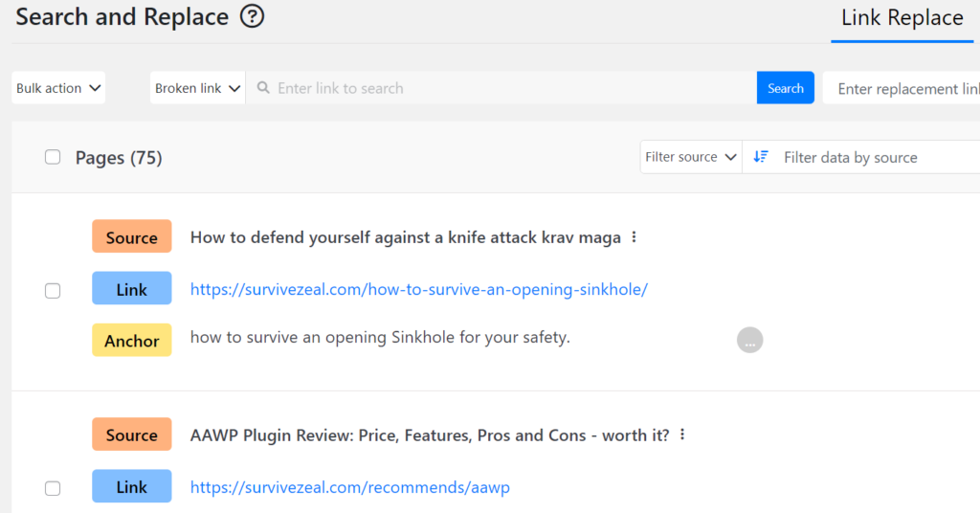Open the Bulk action dropdown

(x=58, y=88)
